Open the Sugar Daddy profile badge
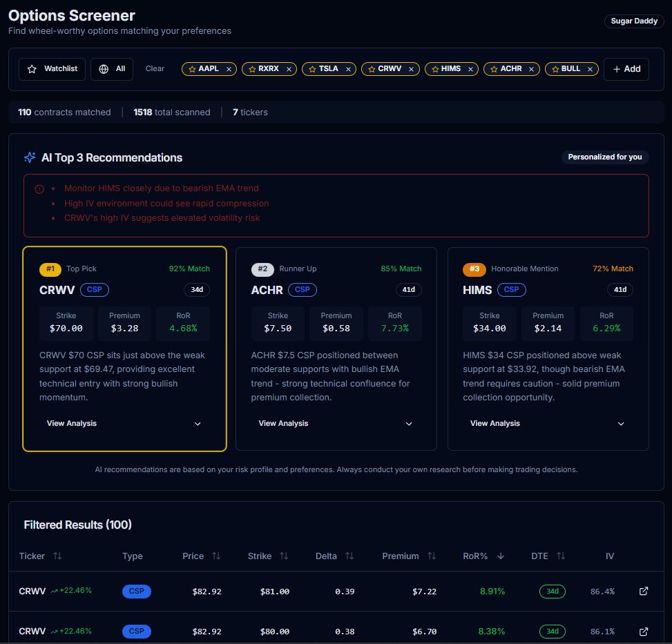 coord(634,21)
